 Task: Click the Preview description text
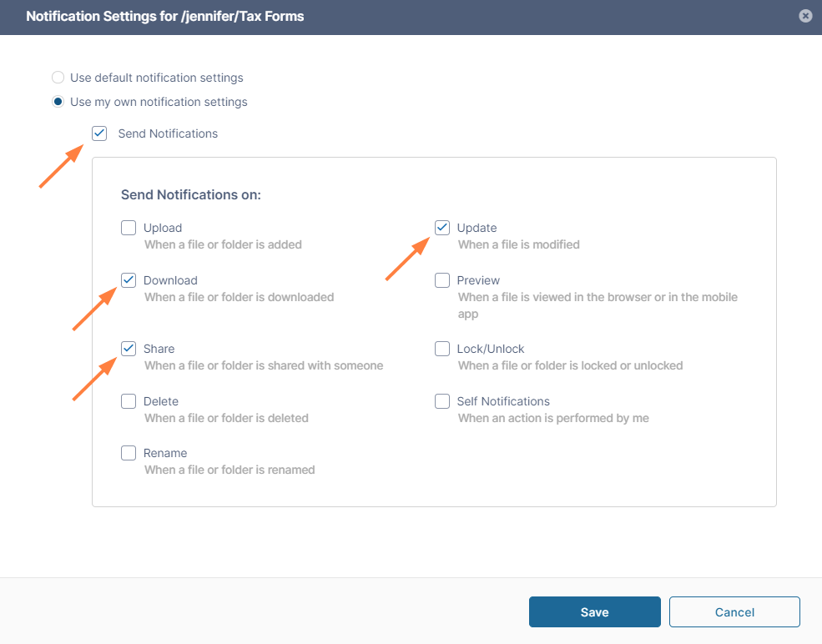597,304
